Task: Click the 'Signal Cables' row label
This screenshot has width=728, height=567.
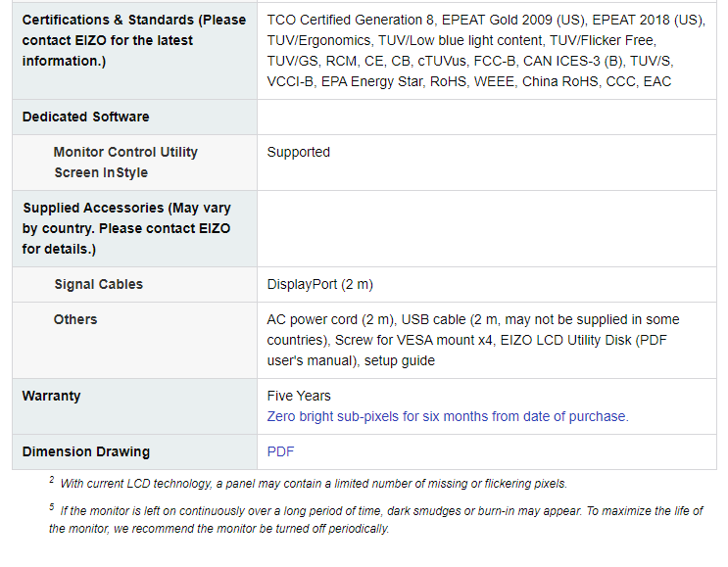Action: (x=98, y=284)
